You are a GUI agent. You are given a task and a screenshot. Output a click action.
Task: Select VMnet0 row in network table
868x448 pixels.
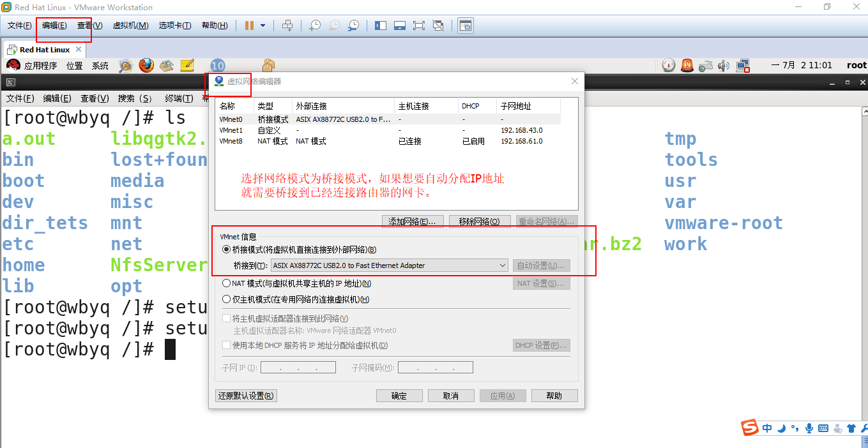point(388,119)
